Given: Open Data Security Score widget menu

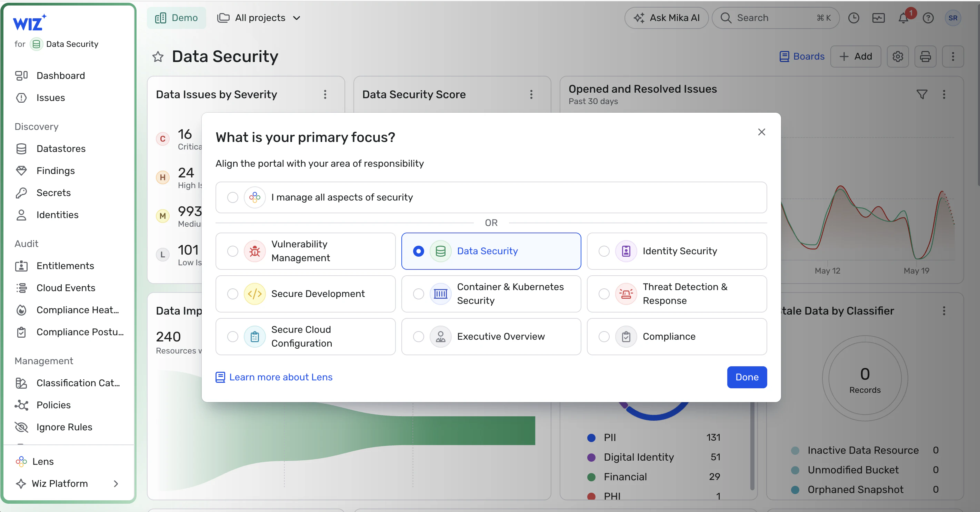Looking at the screenshot, I should coord(531,94).
